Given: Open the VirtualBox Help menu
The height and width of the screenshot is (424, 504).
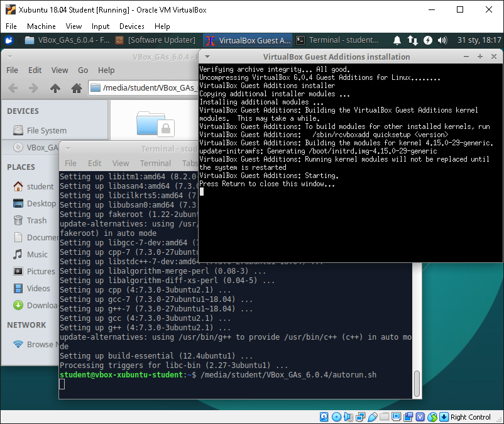Looking at the screenshot, I should 162,26.
